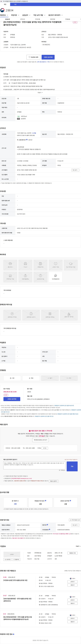Select the 전형방법 section tab
Image resolution: width=81 pixels, height=644 pixels.
click(x=68, y=19)
